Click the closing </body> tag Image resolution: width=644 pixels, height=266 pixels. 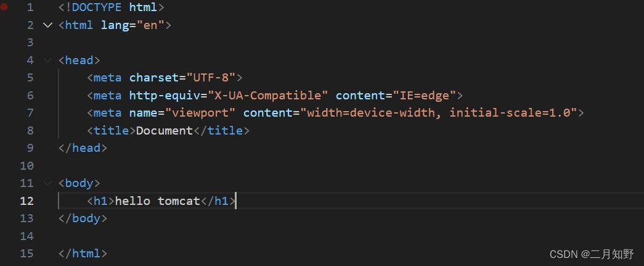83,218
